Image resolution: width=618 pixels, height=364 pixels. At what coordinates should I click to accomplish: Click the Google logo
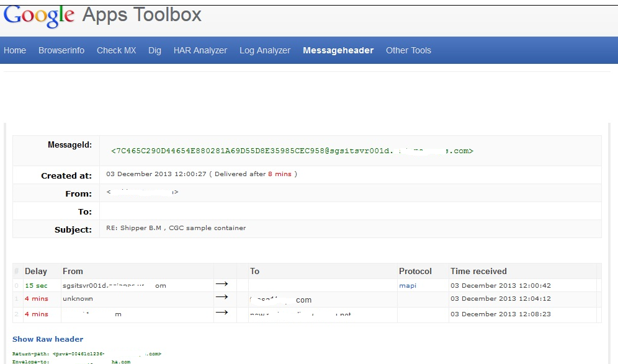38,16
